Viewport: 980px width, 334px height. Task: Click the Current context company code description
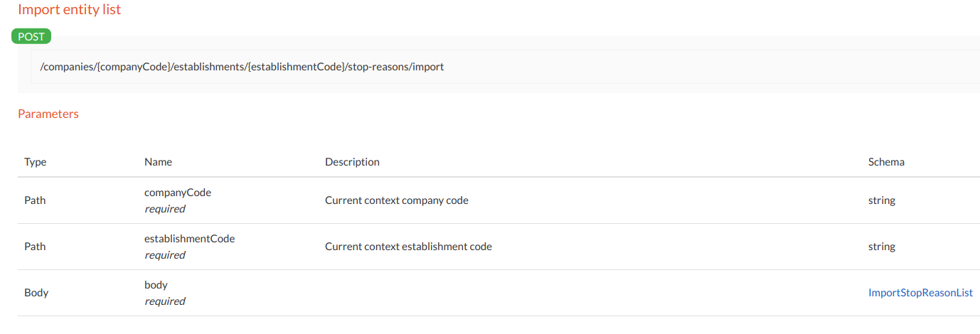coord(396,200)
